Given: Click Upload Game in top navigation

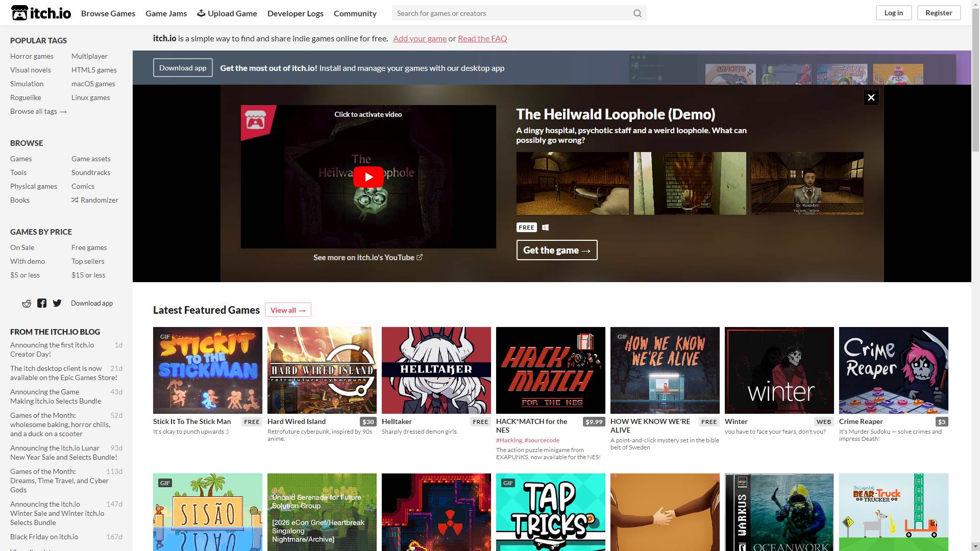Looking at the screenshot, I should (227, 13).
